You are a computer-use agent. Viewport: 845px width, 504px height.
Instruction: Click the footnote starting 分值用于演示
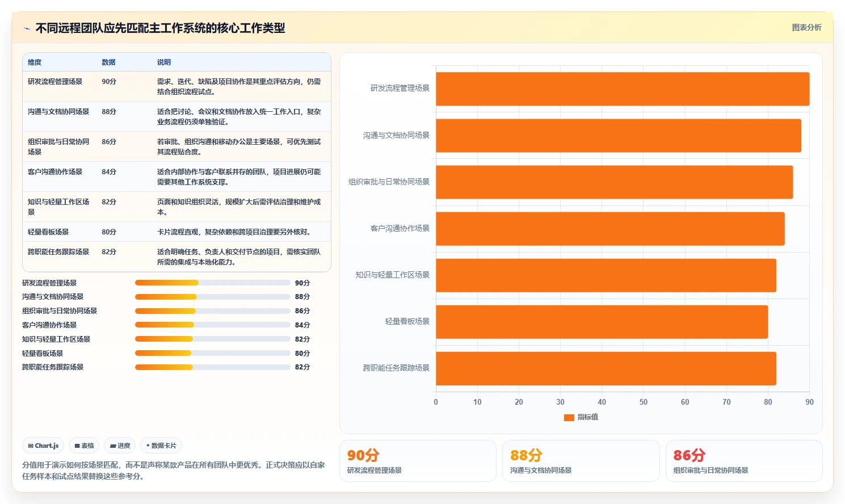point(174,471)
